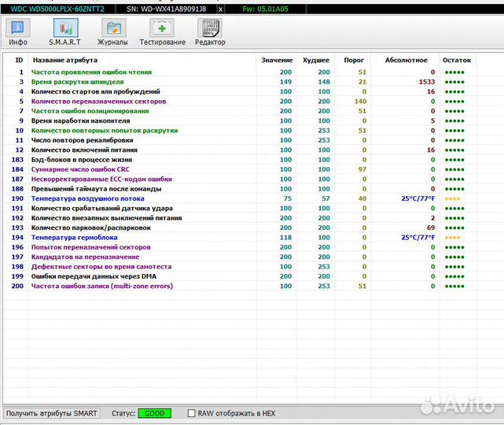
Task: Click the Значение column header
Action: click(x=276, y=60)
